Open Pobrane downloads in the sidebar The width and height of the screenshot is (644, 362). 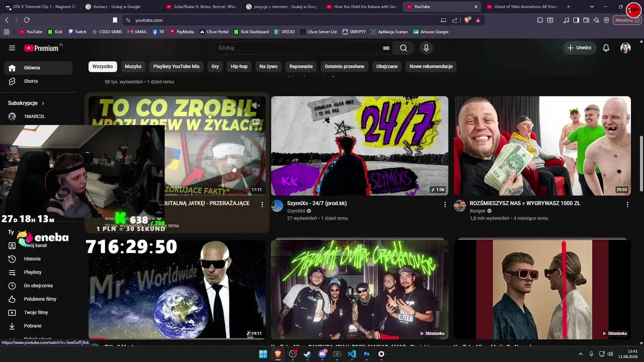[x=38, y=326]
